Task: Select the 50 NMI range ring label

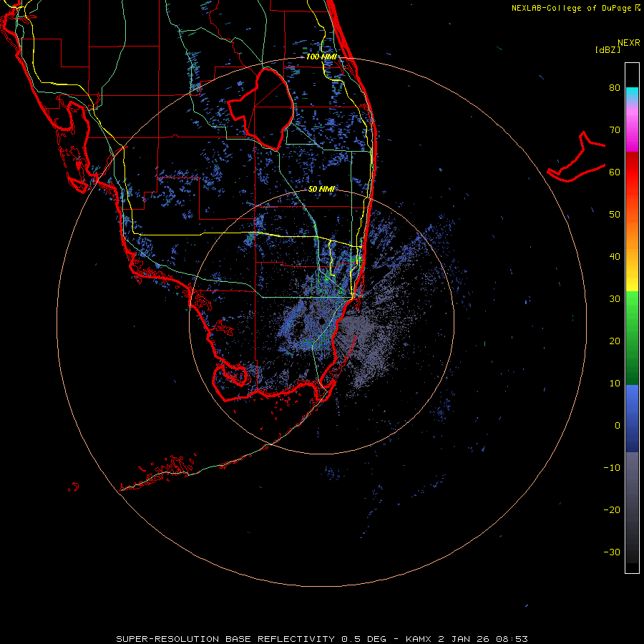Action: [321, 189]
